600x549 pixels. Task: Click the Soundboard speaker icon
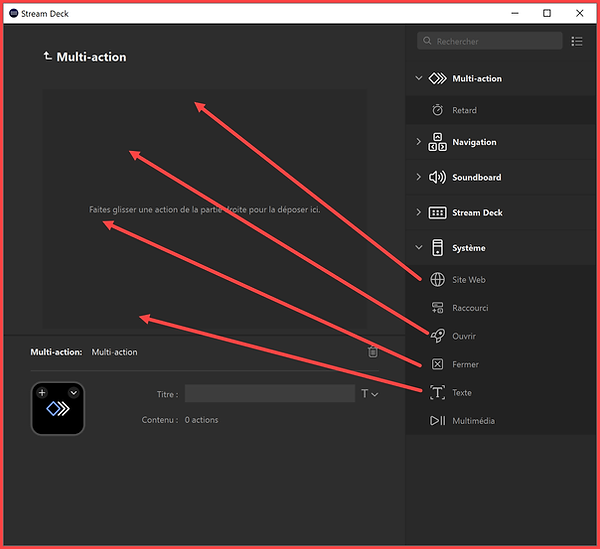pos(437,177)
